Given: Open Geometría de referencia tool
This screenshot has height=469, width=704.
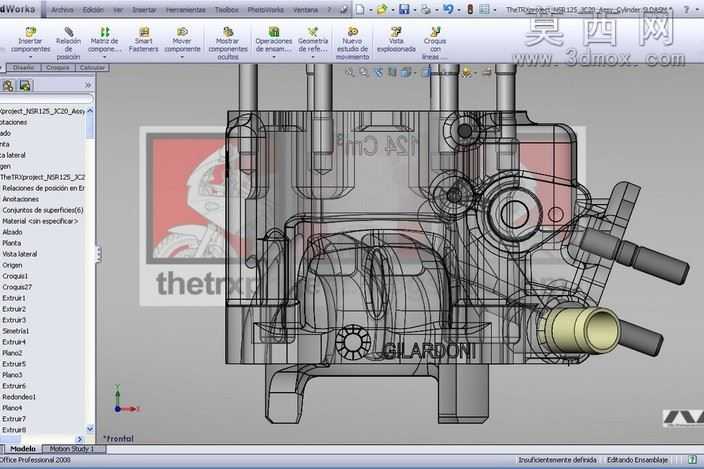Looking at the screenshot, I should (313, 40).
